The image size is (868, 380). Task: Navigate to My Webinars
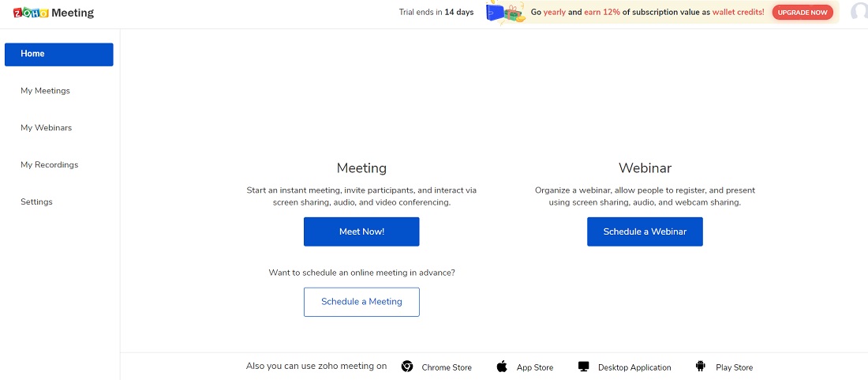pyautogui.click(x=46, y=128)
